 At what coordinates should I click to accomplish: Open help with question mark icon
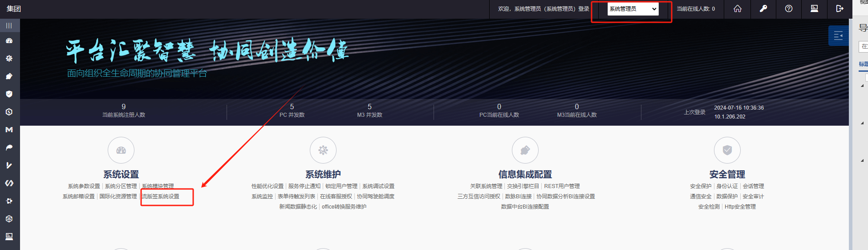tap(789, 8)
